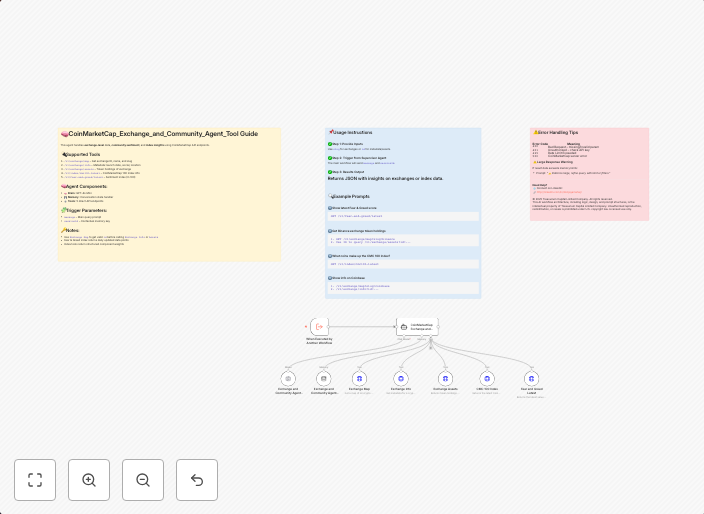Open the CMC 100 Index tool node
This screenshot has height=514, width=704.
tap(488, 378)
